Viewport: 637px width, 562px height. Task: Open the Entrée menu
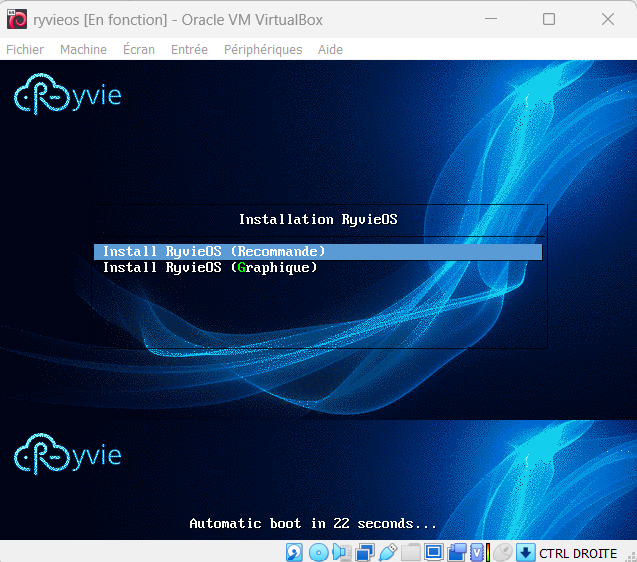189,50
